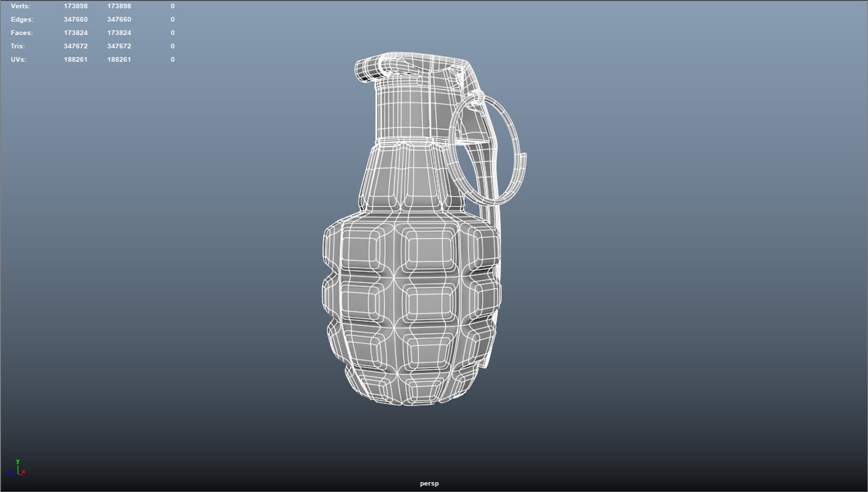868x492 pixels.
Task: Click the 0 value in the Faces row
Action: (x=173, y=33)
